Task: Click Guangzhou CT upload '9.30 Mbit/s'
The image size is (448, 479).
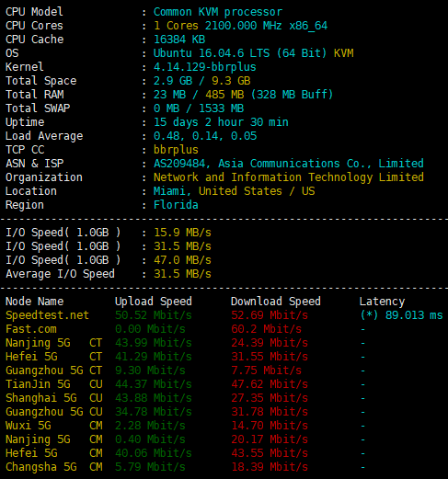Action: pyautogui.click(x=150, y=371)
